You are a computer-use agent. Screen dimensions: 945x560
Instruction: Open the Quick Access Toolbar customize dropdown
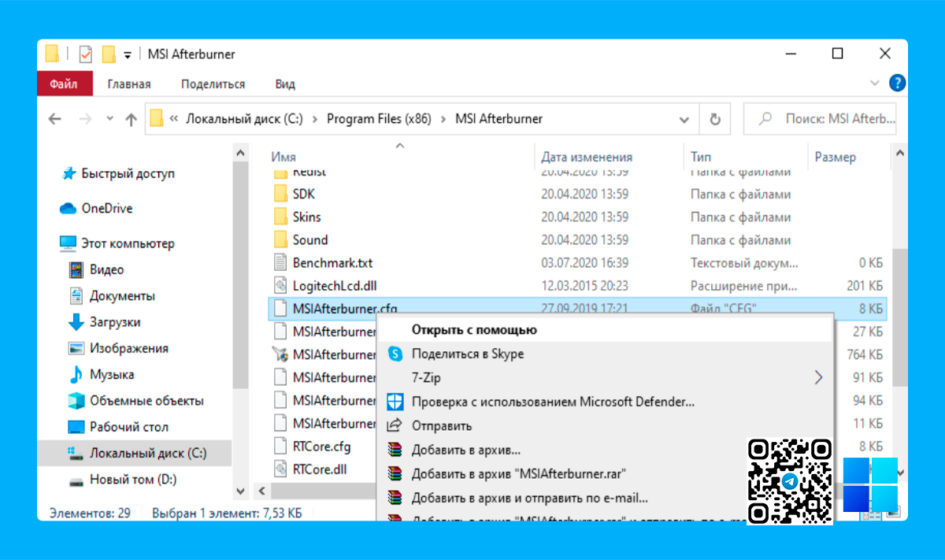[128, 55]
